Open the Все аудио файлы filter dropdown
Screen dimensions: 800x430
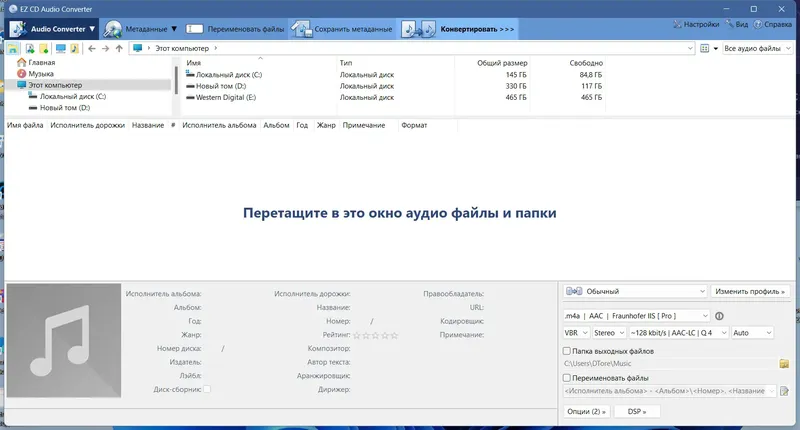tap(757, 48)
